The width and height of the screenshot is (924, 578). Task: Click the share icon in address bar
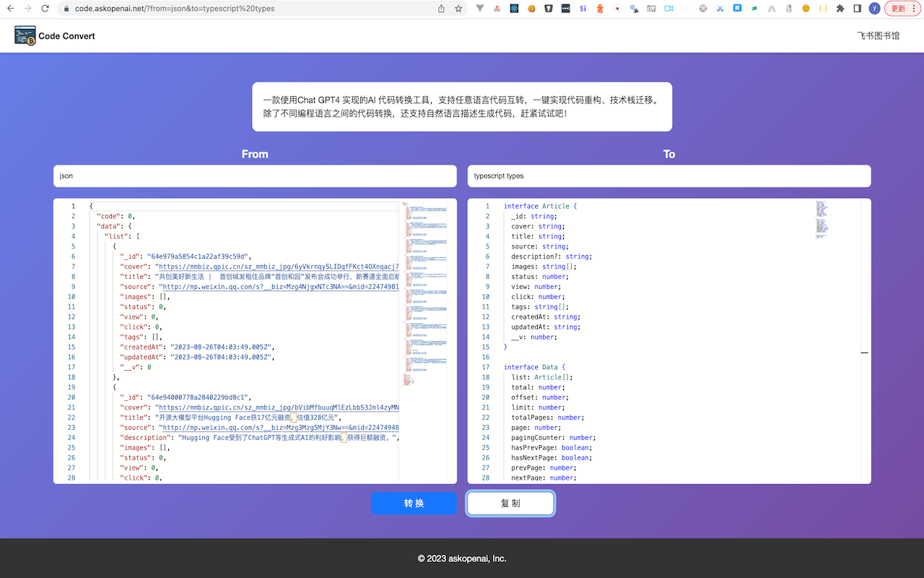(x=441, y=9)
